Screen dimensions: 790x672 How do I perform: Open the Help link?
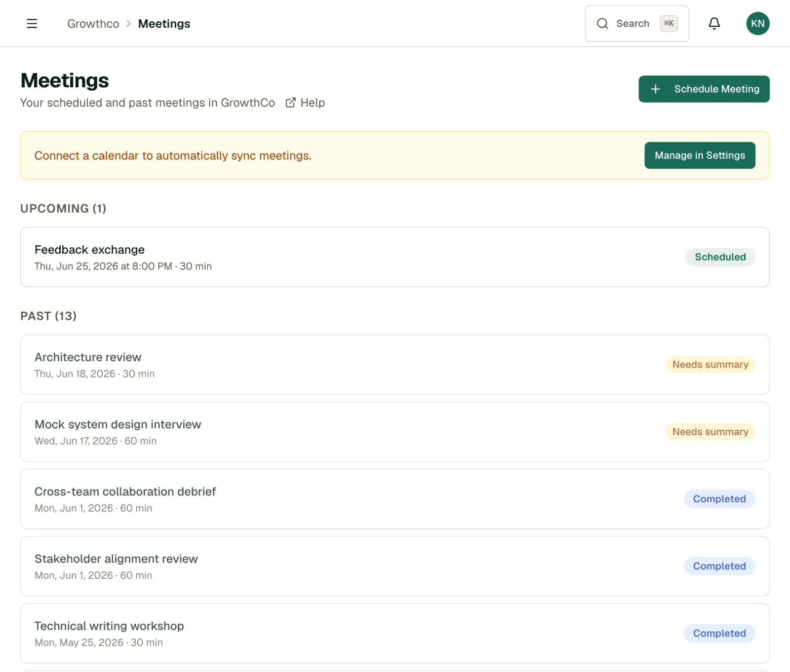pyautogui.click(x=305, y=103)
